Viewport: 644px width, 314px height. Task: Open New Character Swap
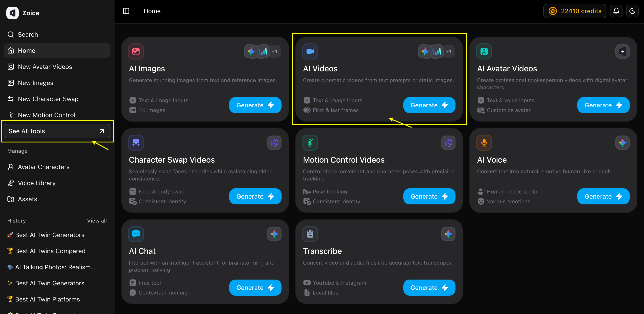pyautogui.click(x=57, y=99)
